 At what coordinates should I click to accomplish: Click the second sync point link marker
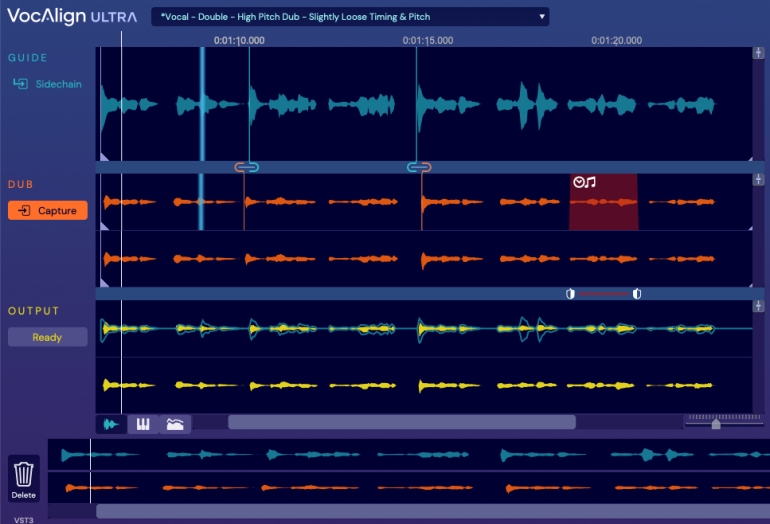coord(418,167)
